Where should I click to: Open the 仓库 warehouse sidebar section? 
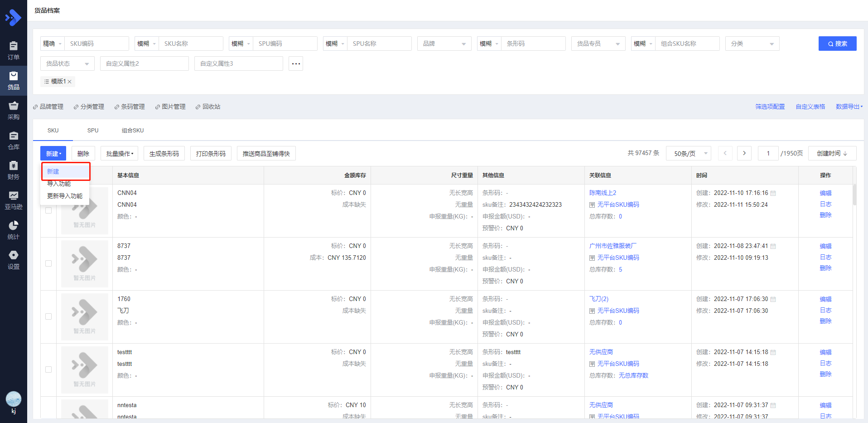(x=14, y=141)
